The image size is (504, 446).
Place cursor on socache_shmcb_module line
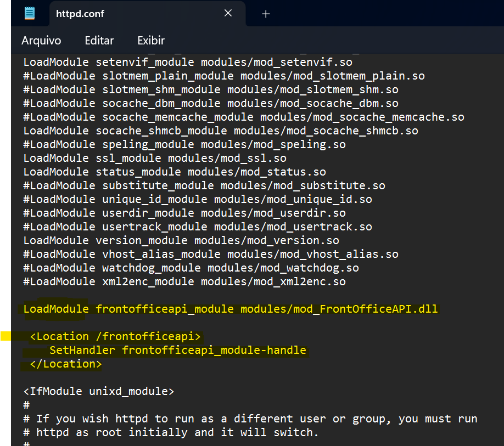click(221, 131)
